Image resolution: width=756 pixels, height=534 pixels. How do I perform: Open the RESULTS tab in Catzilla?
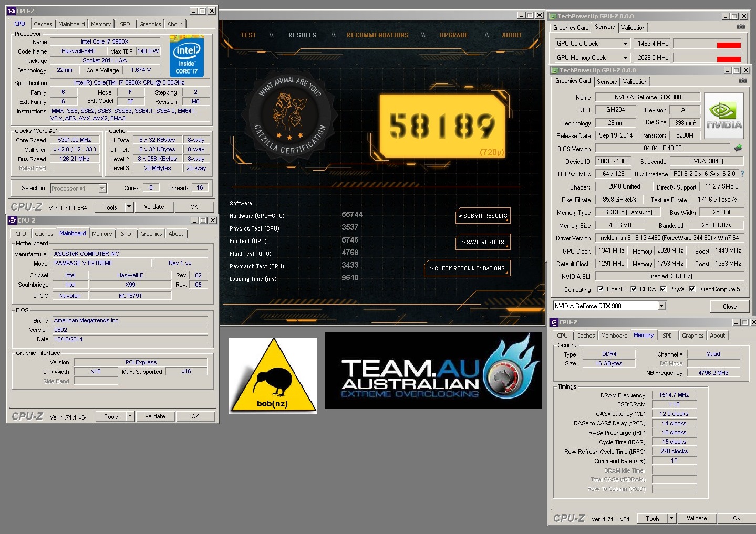[302, 35]
